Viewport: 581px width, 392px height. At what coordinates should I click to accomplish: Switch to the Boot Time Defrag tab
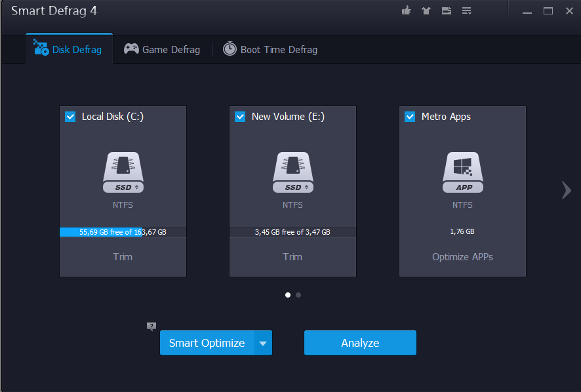(x=270, y=49)
